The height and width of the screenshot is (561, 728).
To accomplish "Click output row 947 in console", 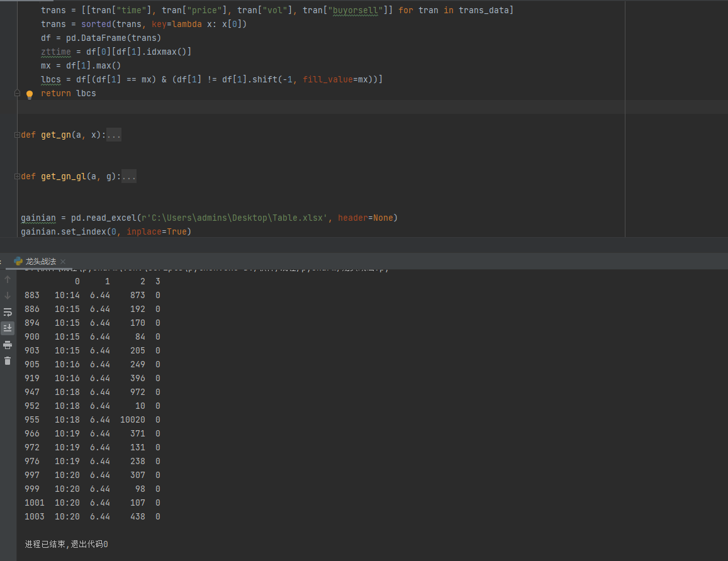I will (92, 392).
